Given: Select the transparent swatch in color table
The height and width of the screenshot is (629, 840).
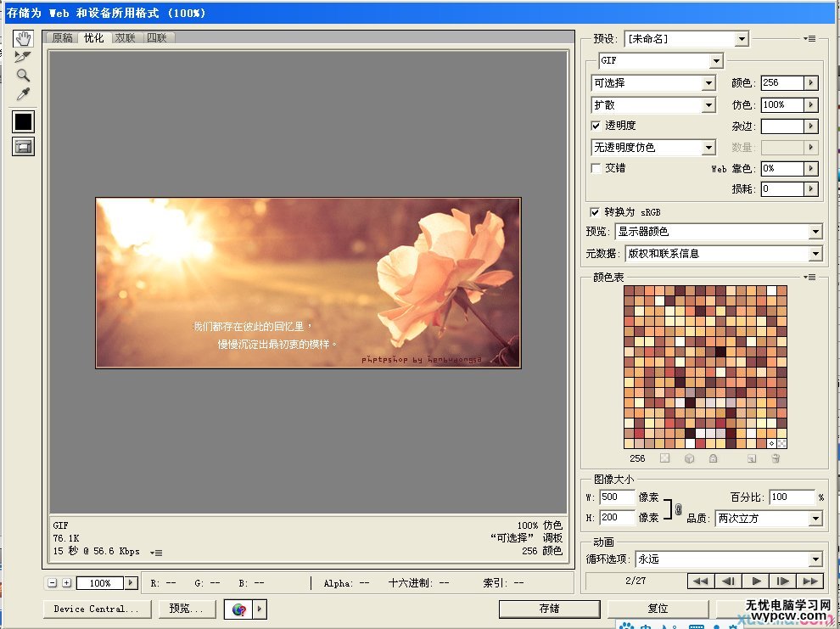Looking at the screenshot, I should 781,444.
